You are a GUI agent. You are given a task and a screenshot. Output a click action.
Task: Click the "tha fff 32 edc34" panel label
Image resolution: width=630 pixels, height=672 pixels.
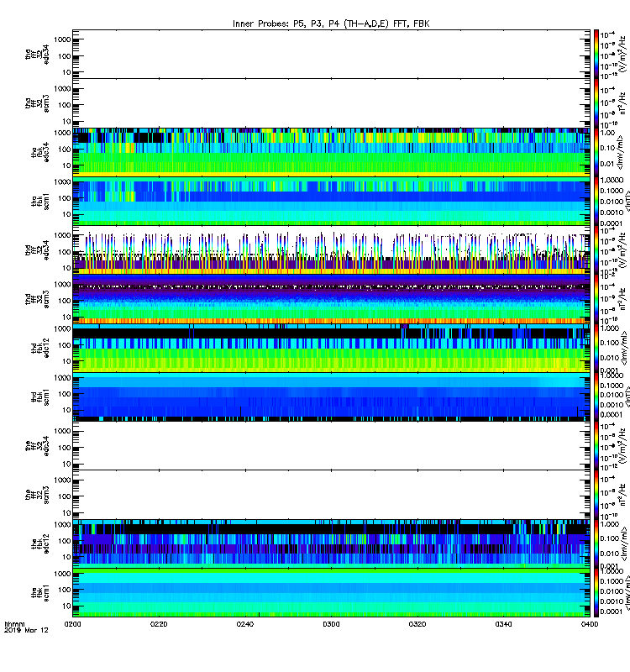(37, 55)
